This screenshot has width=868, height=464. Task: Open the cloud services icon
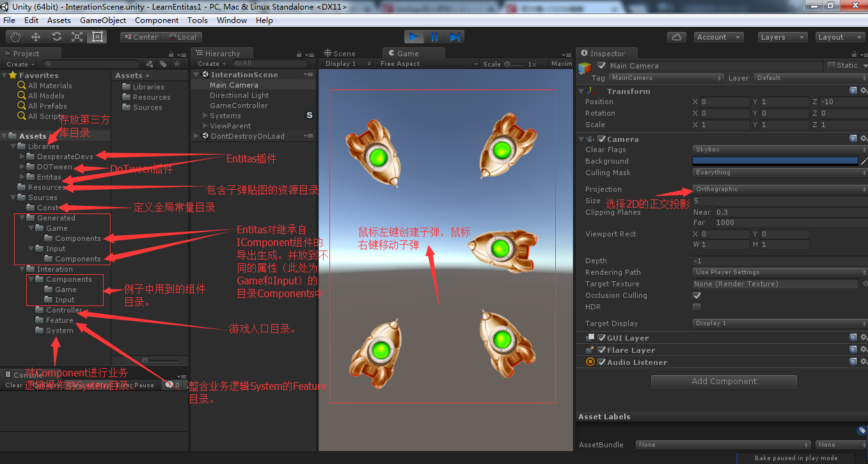[x=677, y=37]
